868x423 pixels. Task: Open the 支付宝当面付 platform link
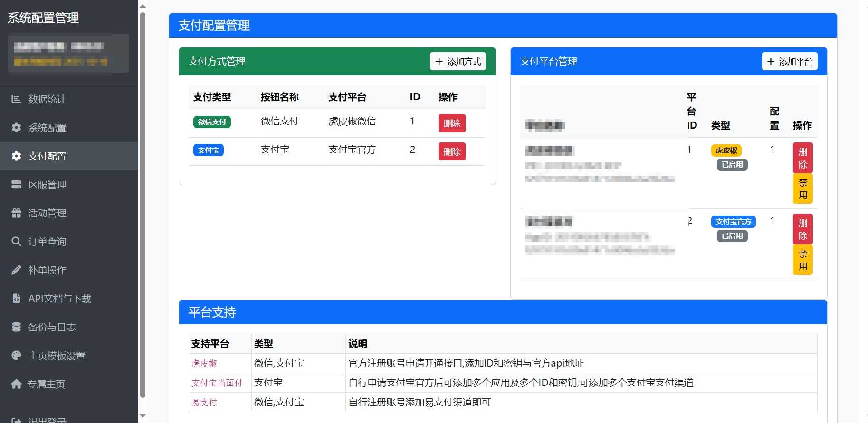point(217,383)
